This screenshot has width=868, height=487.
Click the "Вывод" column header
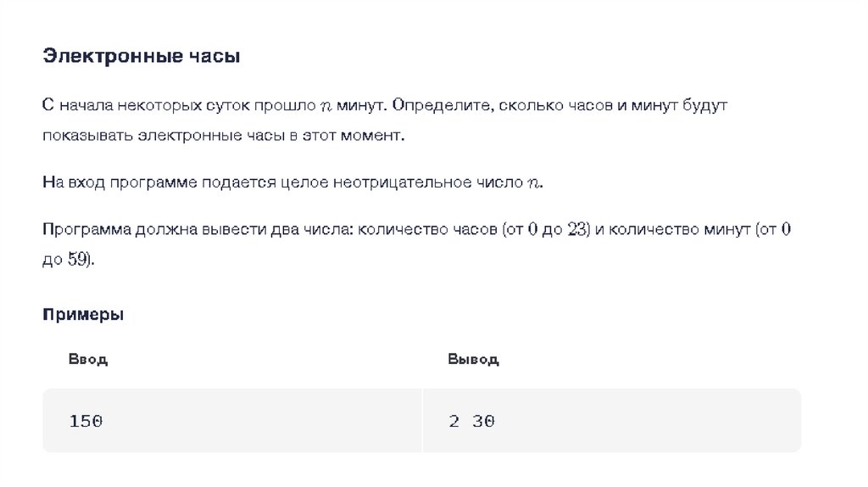[x=473, y=360]
